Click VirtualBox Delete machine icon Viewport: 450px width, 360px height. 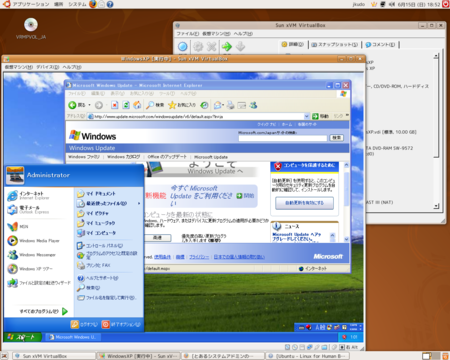click(x=211, y=47)
